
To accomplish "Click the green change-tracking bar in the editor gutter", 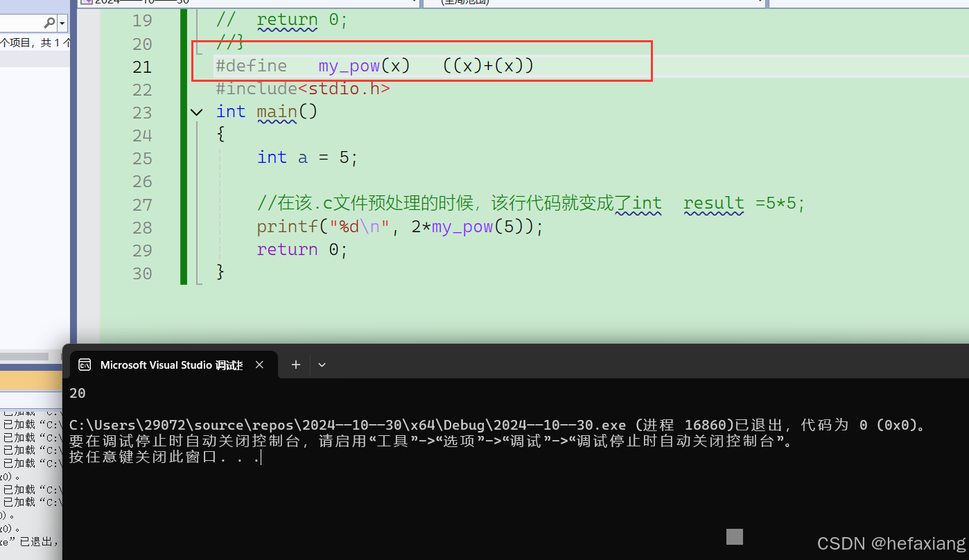I will point(183,159).
